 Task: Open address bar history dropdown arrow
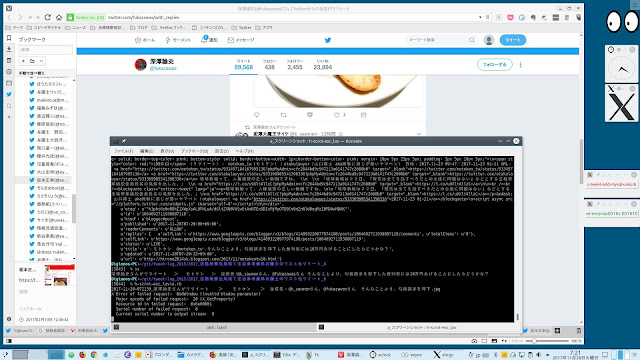(x=480, y=17)
